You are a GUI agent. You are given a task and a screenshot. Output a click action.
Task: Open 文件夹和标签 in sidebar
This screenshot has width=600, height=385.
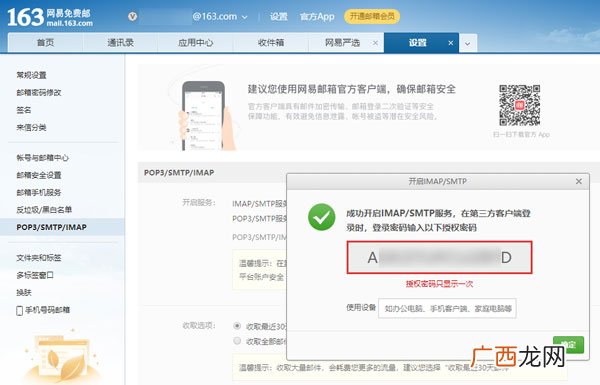pyautogui.click(x=39, y=258)
